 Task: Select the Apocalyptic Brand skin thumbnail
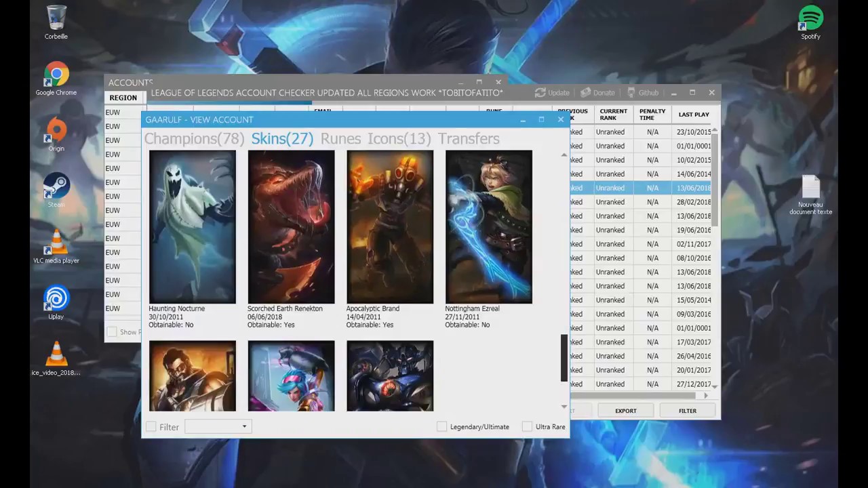(x=390, y=227)
